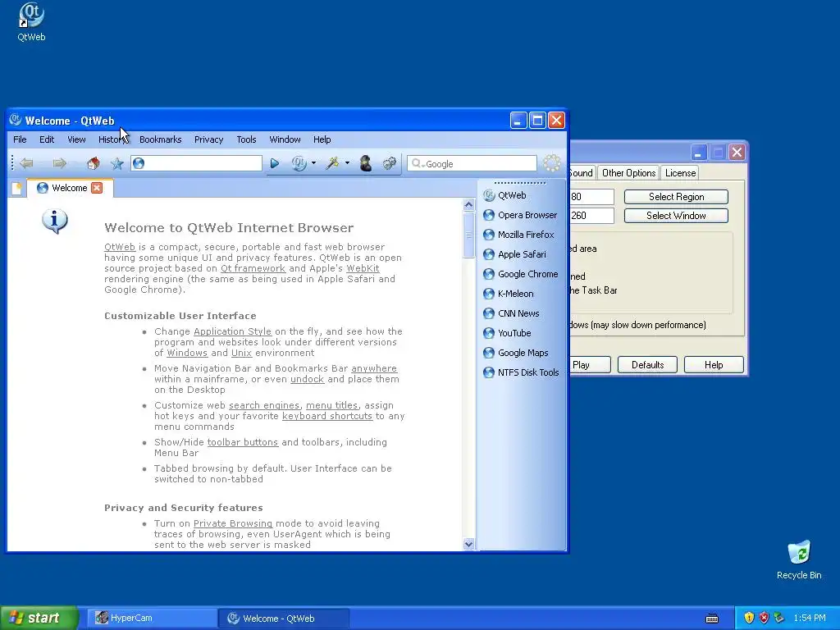
Task: Expand the dropdown arrow next to the Qt logo
Action: coord(314,163)
